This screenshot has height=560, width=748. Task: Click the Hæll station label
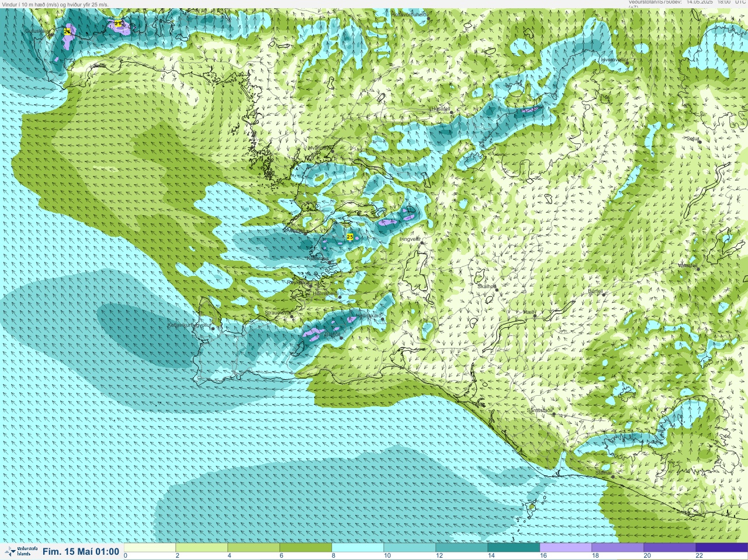click(x=529, y=313)
